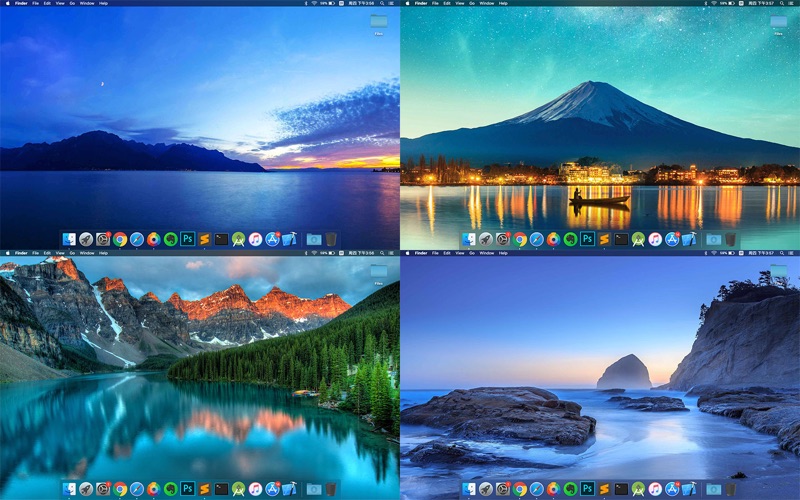Screen dimensions: 800x500
Task: Open Help menu above the rocky beach desktop
Action: coord(503,253)
